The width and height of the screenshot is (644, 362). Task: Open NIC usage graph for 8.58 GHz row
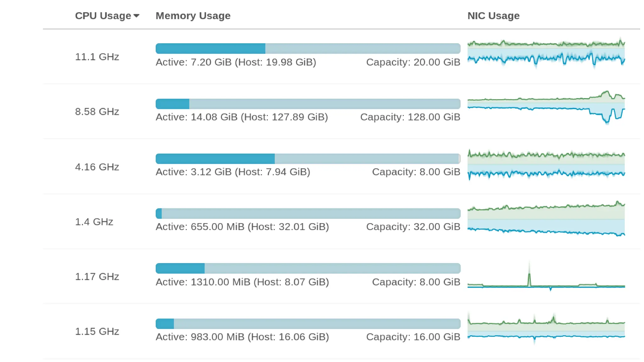(x=546, y=107)
